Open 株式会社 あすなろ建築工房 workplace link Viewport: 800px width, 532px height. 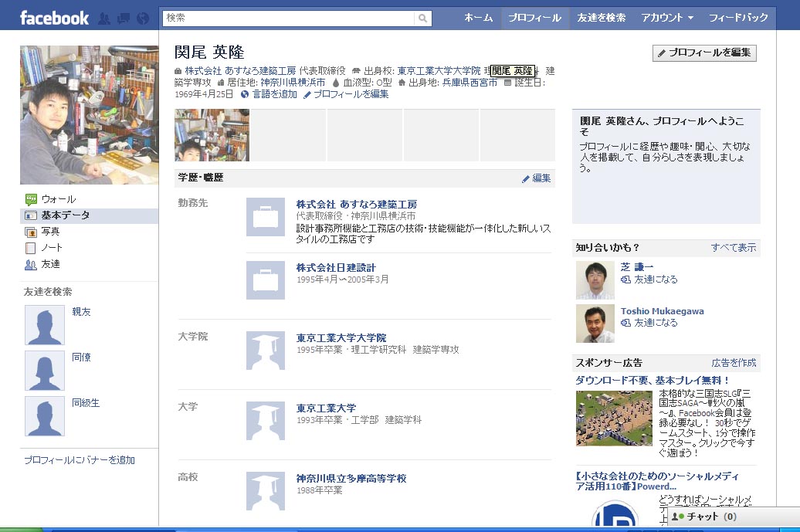[x=357, y=205]
